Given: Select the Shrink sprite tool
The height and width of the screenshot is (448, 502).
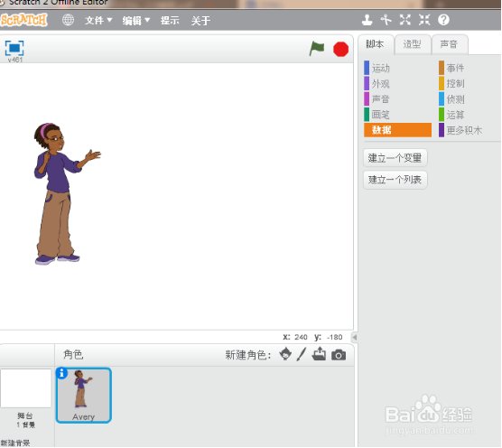Looking at the screenshot, I should tap(424, 20).
